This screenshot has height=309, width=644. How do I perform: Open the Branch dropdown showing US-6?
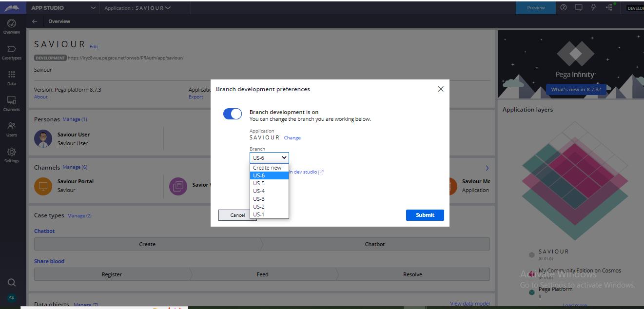(x=269, y=158)
